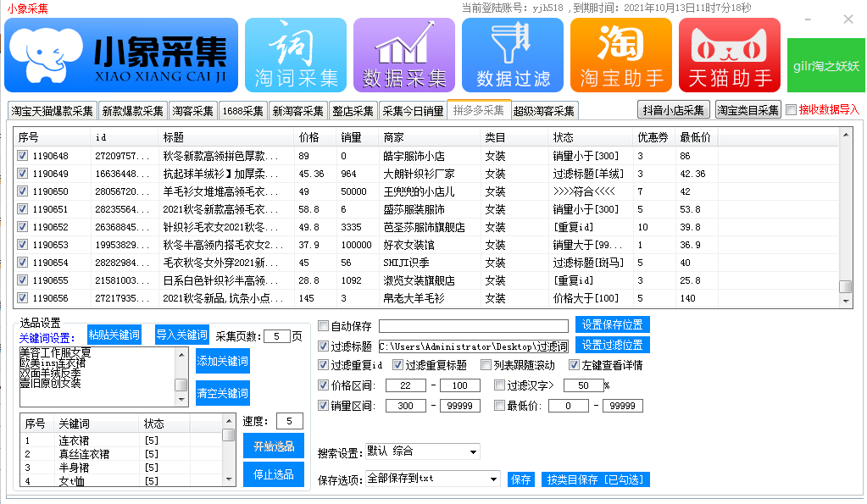
Task: Uncheck row 1190656 checkbox
Action: point(22,298)
